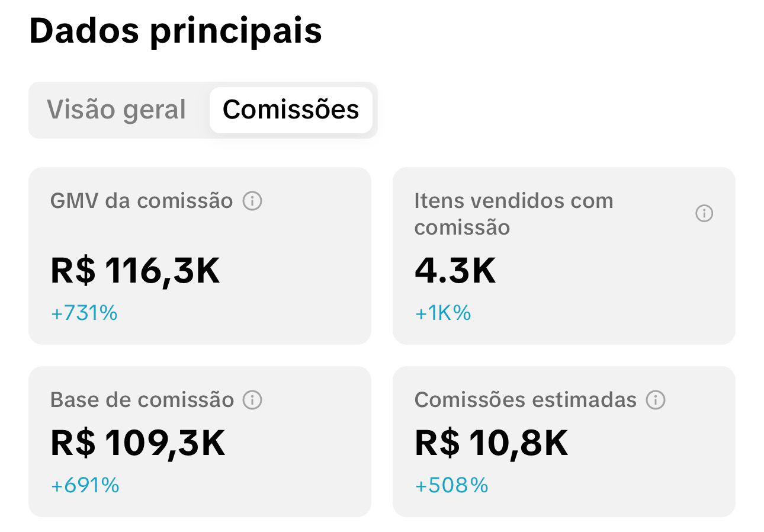Select the Comissões tab
Image resolution: width=764 pixels, height=532 pixels.
point(291,110)
